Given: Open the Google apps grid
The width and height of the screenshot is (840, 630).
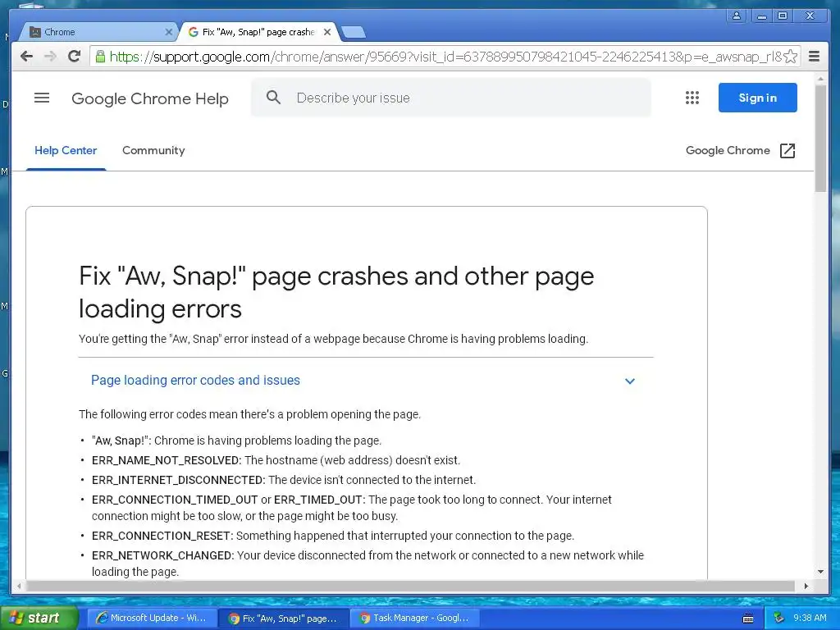Looking at the screenshot, I should 692,98.
